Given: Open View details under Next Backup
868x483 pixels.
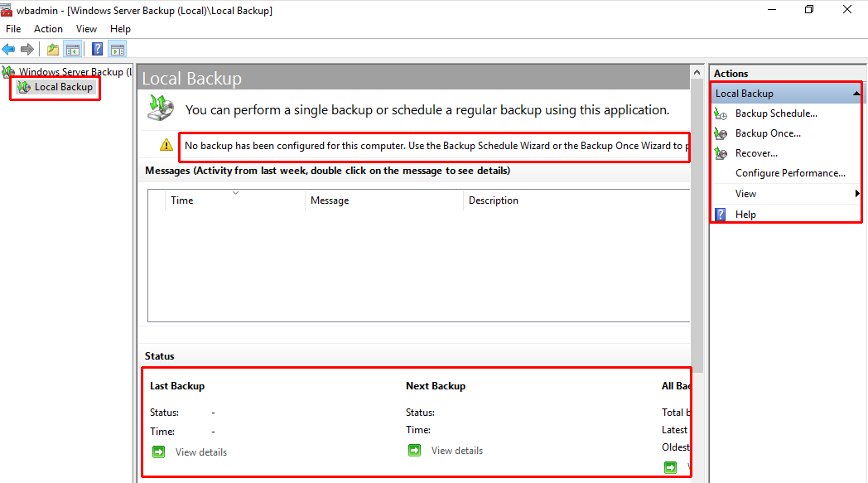Looking at the screenshot, I should click(x=456, y=451).
